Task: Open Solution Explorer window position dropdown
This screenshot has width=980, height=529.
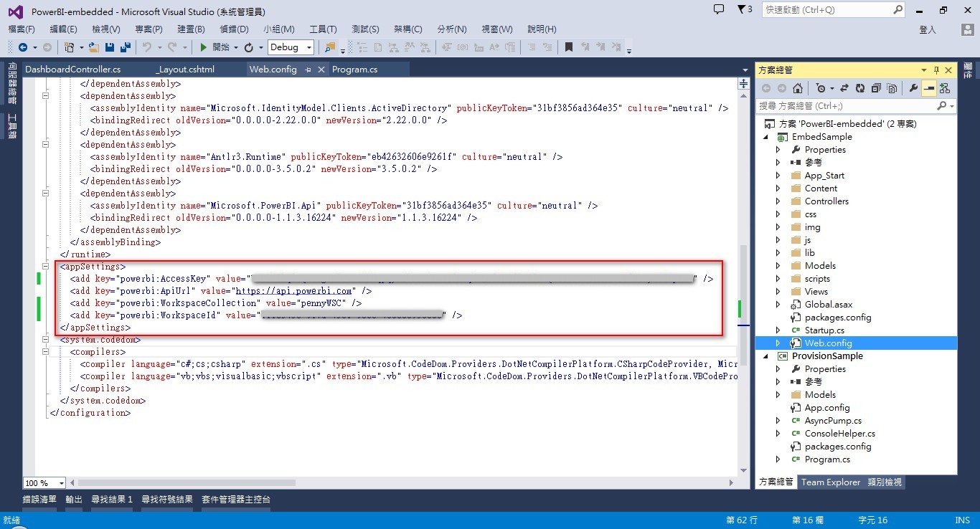Action: 924,70
